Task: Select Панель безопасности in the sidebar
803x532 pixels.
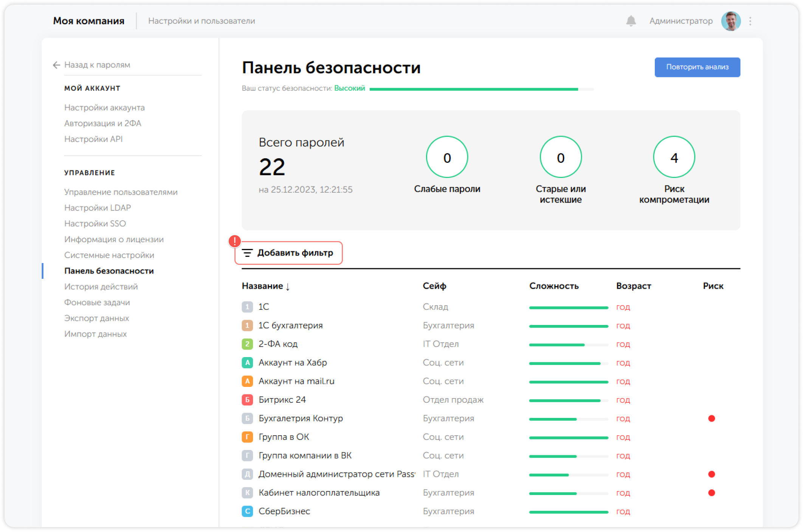Action: [x=109, y=271]
